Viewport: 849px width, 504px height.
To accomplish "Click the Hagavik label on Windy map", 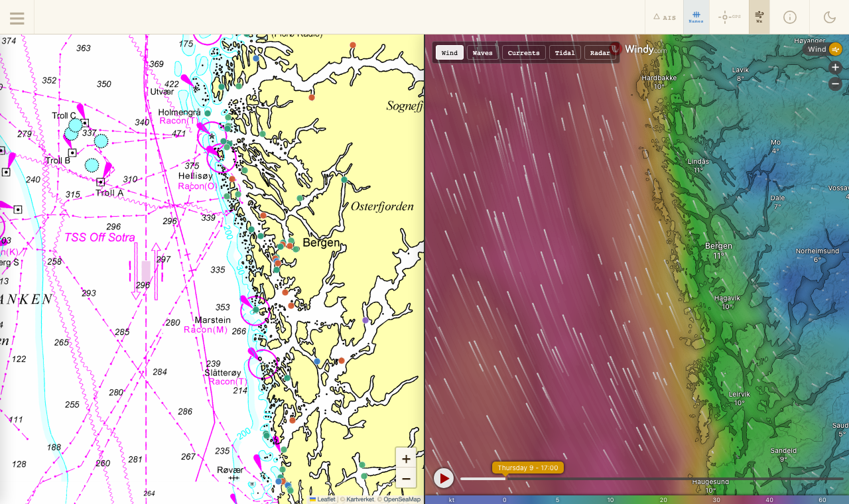I will pyautogui.click(x=727, y=298).
